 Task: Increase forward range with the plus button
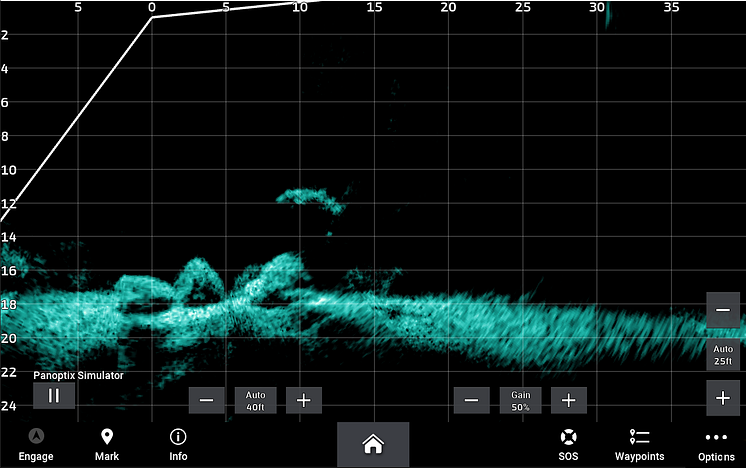coord(304,400)
